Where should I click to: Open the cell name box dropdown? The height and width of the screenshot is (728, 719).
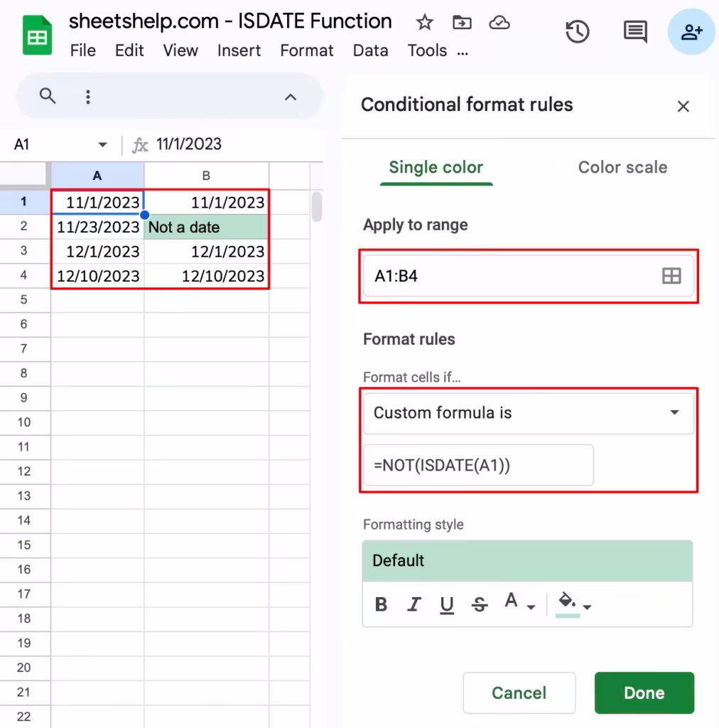102,144
